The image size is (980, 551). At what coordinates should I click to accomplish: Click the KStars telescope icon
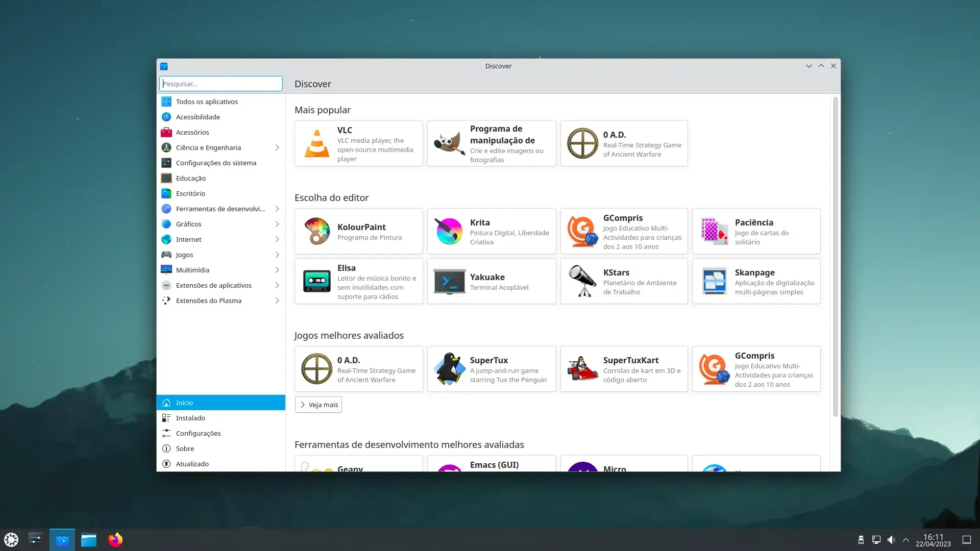582,281
